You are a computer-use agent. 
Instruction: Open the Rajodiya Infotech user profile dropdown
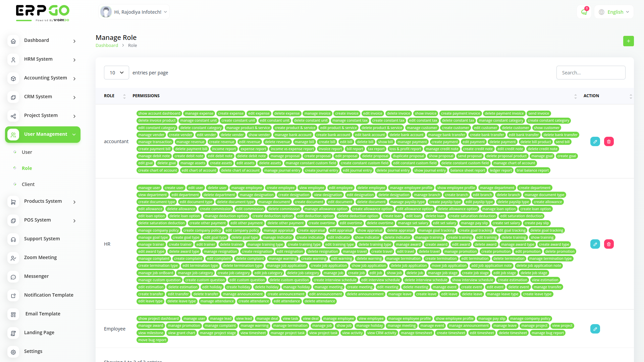pos(134,12)
